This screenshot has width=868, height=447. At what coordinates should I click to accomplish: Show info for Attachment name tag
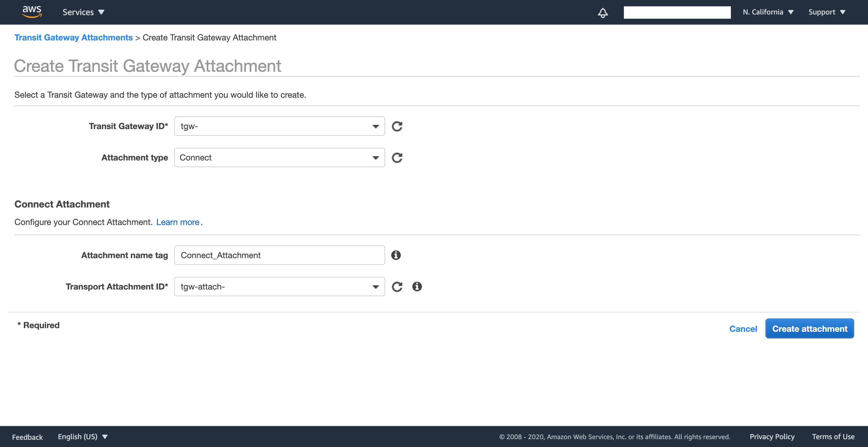click(x=396, y=255)
